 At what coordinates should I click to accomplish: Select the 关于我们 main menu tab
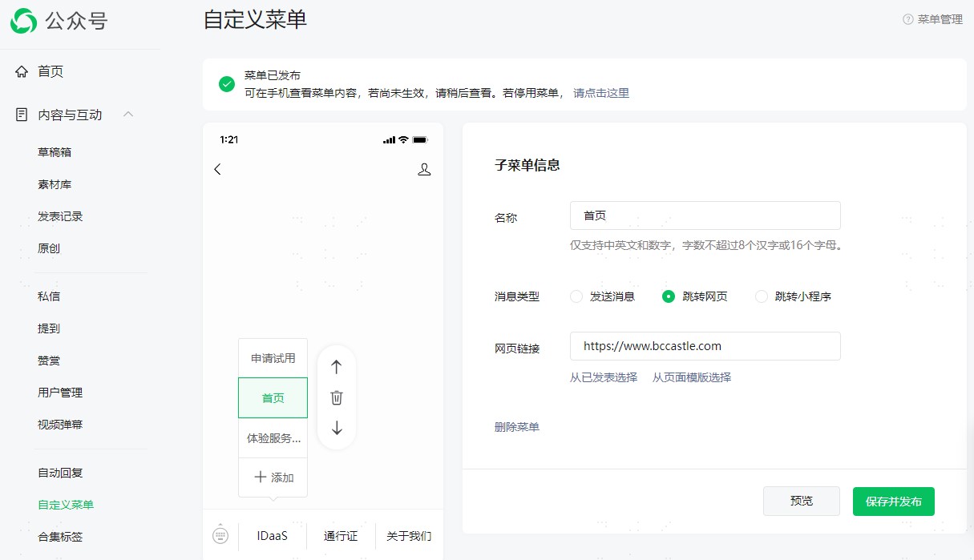409,535
